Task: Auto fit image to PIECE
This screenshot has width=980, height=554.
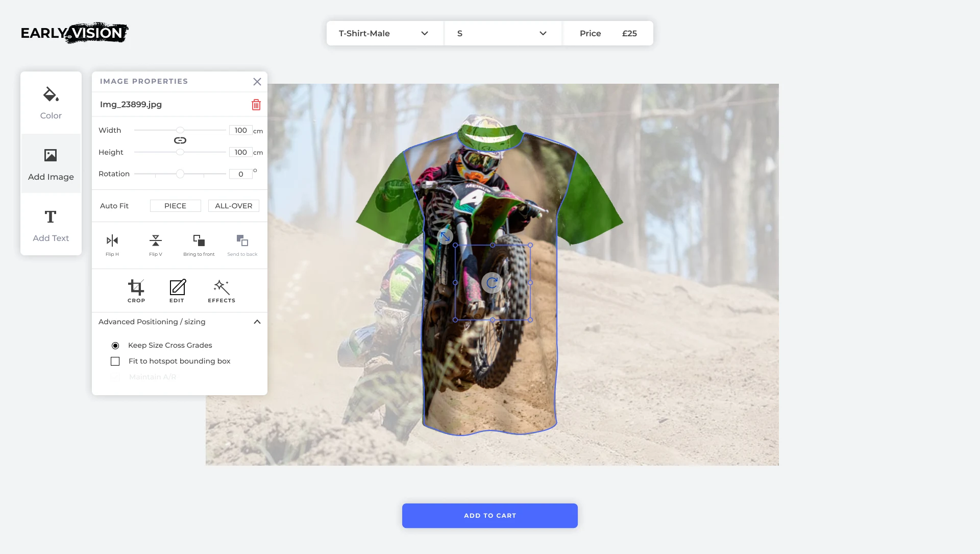Action: 176,206
